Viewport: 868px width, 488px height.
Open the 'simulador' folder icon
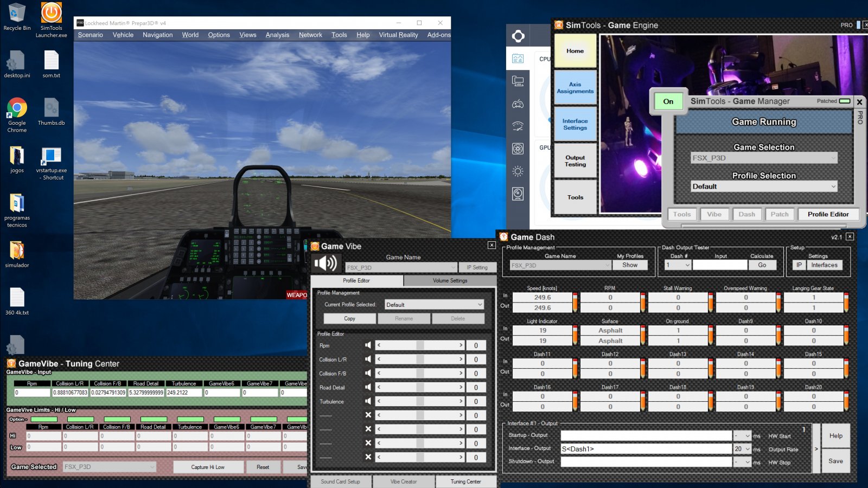[17, 254]
